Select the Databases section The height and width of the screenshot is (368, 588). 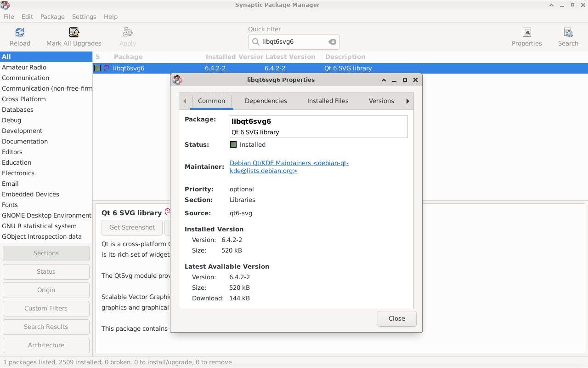coord(46,109)
